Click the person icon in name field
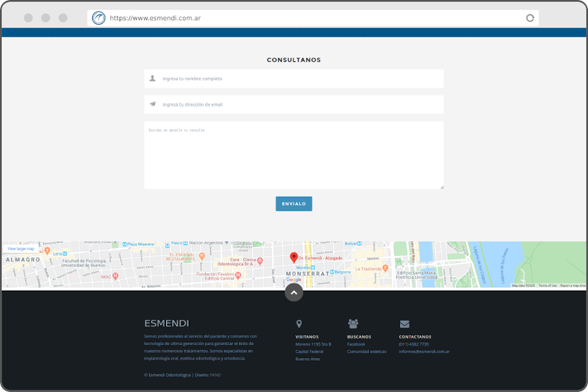Screen dimensions: 588x392 click(x=153, y=78)
